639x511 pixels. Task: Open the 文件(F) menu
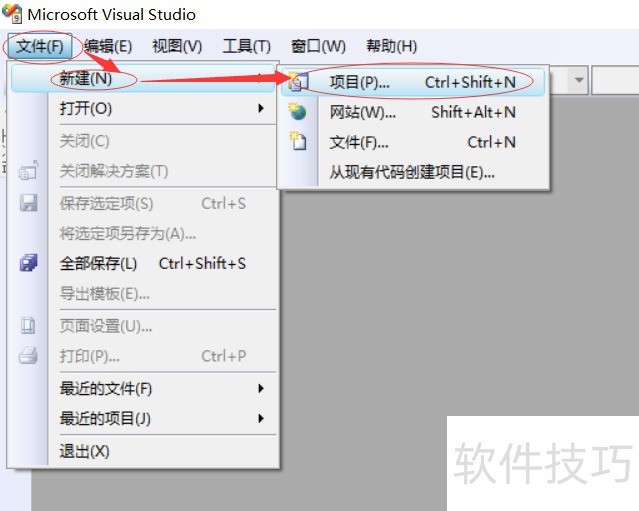pos(40,46)
